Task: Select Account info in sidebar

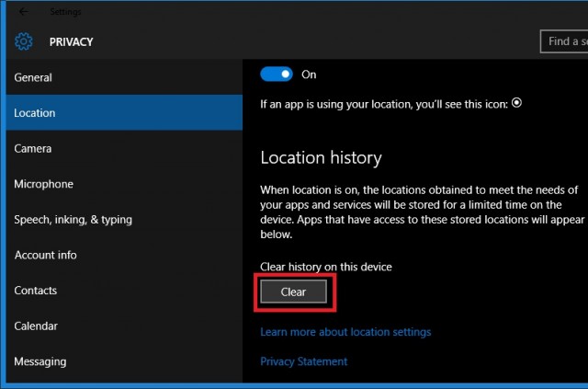Action: [45, 255]
